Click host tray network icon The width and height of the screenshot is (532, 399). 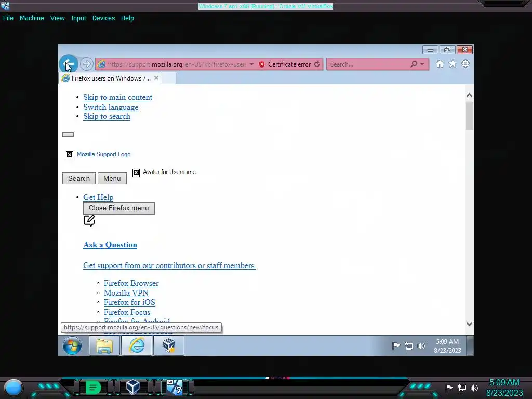pos(462,388)
